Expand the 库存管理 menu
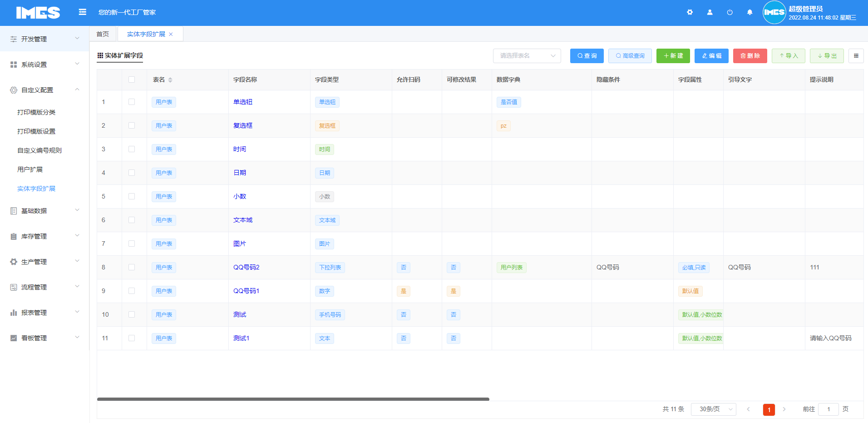 (44, 236)
